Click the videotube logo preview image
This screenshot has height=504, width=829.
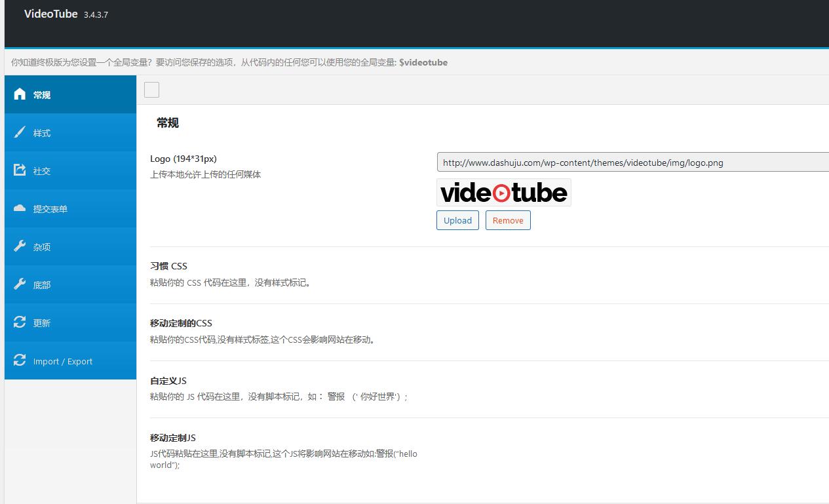click(x=503, y=193)
